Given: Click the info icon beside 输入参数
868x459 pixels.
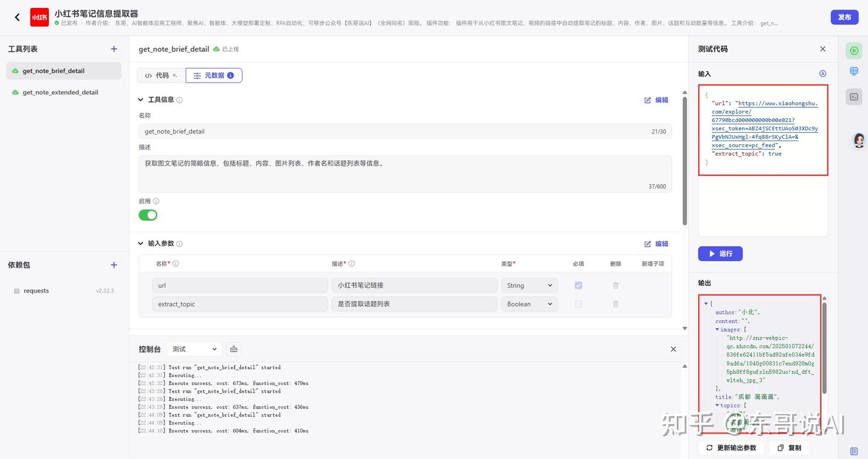Looking at the screenshot, I should 180,244.
